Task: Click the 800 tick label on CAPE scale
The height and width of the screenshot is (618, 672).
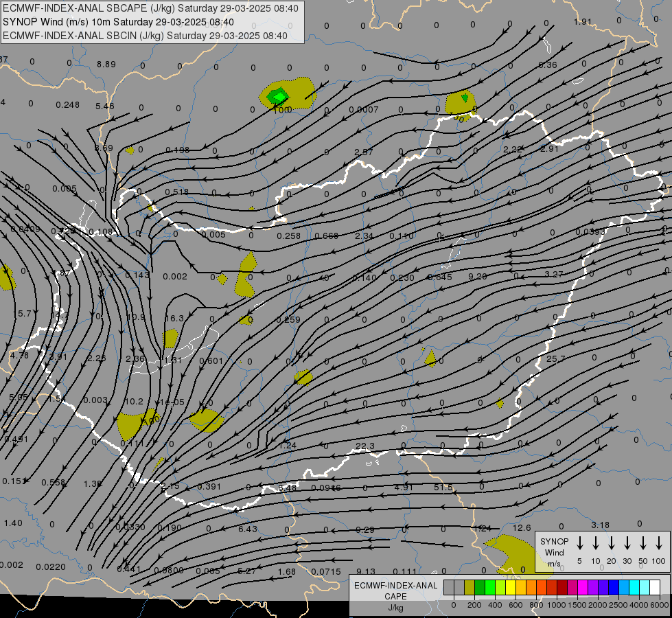Action: tap(536, 605)
